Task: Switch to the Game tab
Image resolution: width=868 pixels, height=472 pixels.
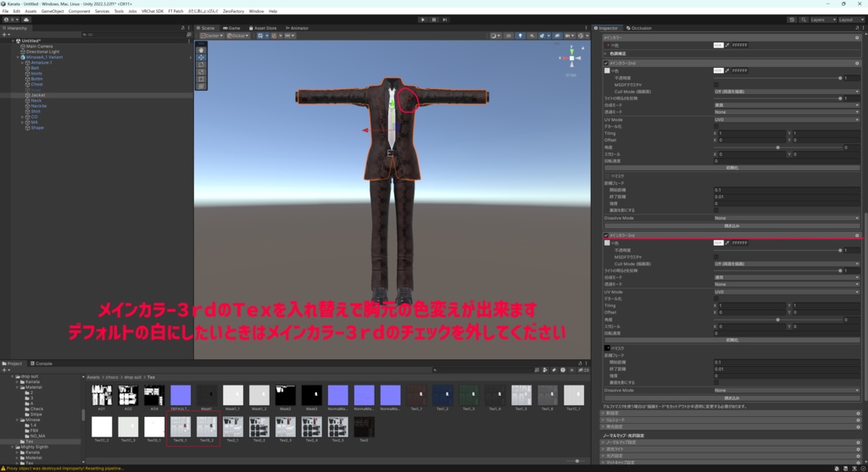Action: [231, 28]
